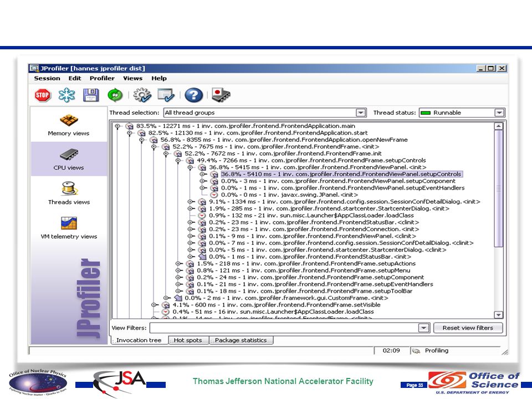Collapse FrontendFrame.setupControls node
Viewport: 532px width, 399px height.
click(178, 161)
